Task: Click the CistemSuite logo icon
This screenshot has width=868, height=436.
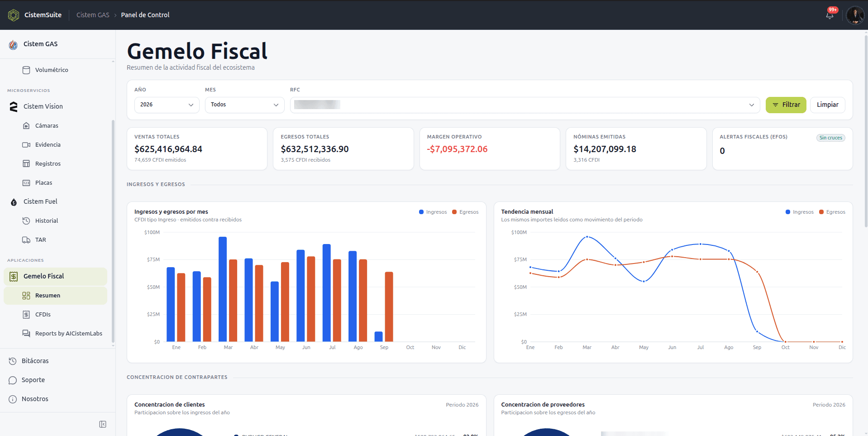Action: click(14, 15)
